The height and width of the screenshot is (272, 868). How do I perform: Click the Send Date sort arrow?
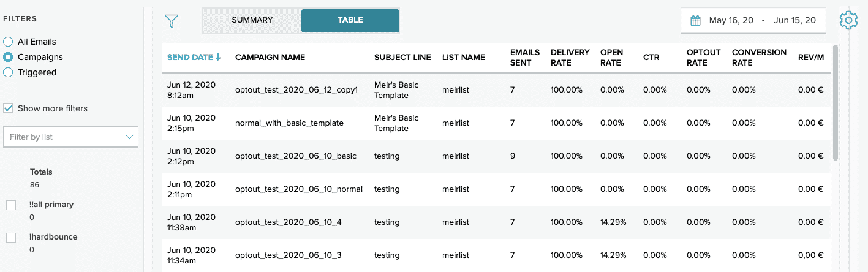pos(218,58)
